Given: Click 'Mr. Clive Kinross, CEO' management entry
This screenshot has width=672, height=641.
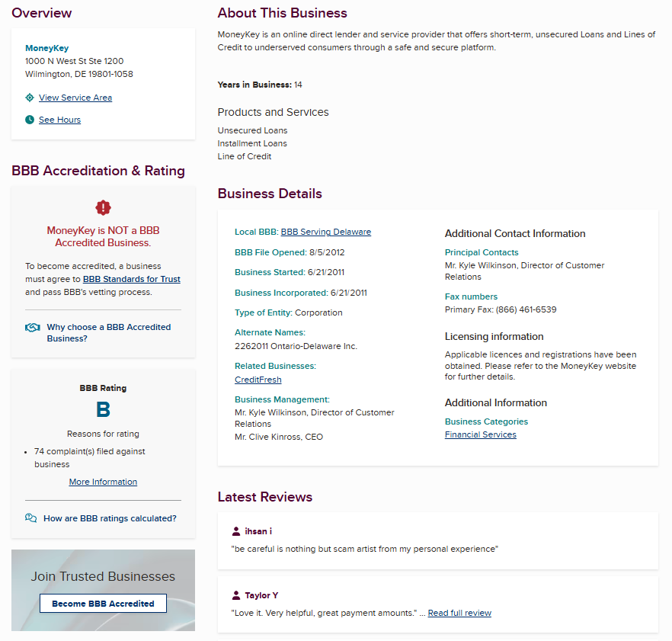Looking at the screenshot, I should pyautogui.click(x=279, y=437).
